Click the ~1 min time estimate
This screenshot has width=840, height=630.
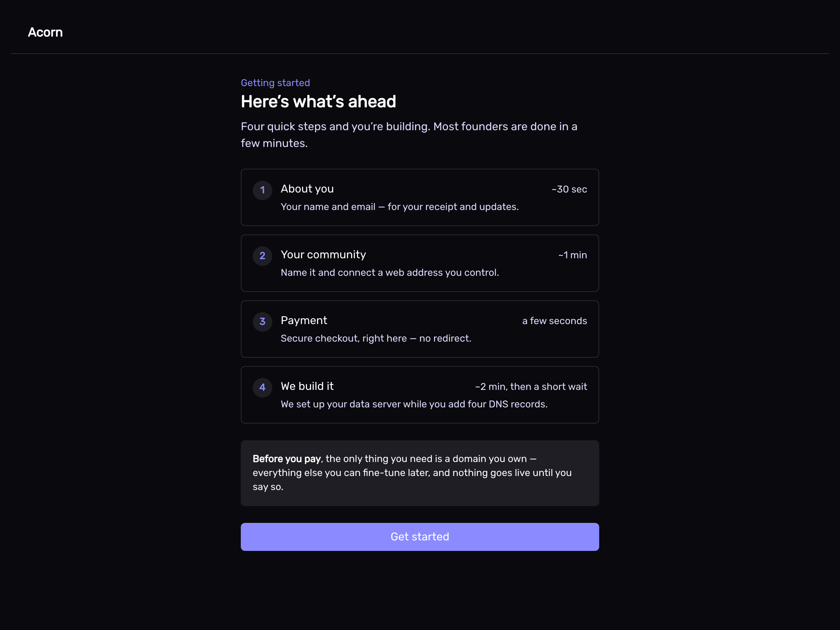572,255
